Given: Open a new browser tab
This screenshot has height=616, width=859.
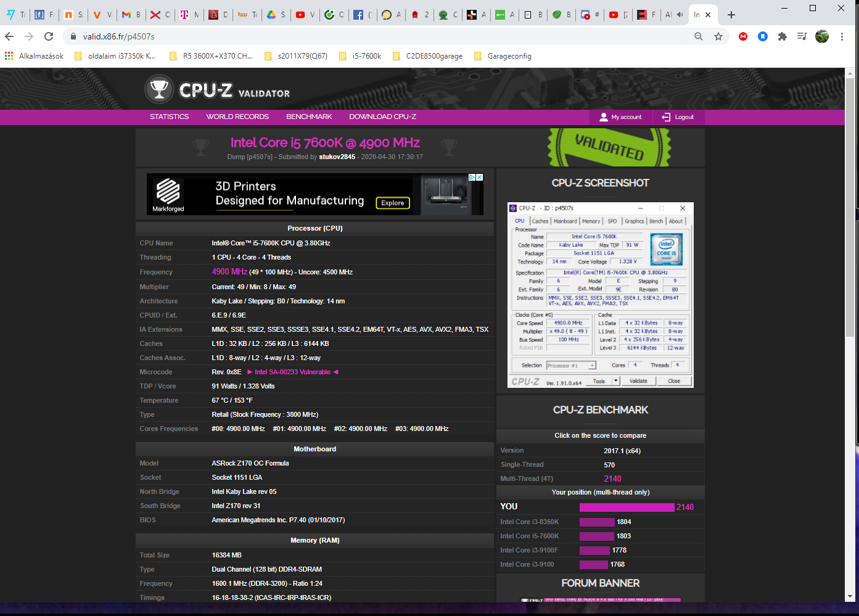Looking at the screenshot, I should [x=731, y=15].
